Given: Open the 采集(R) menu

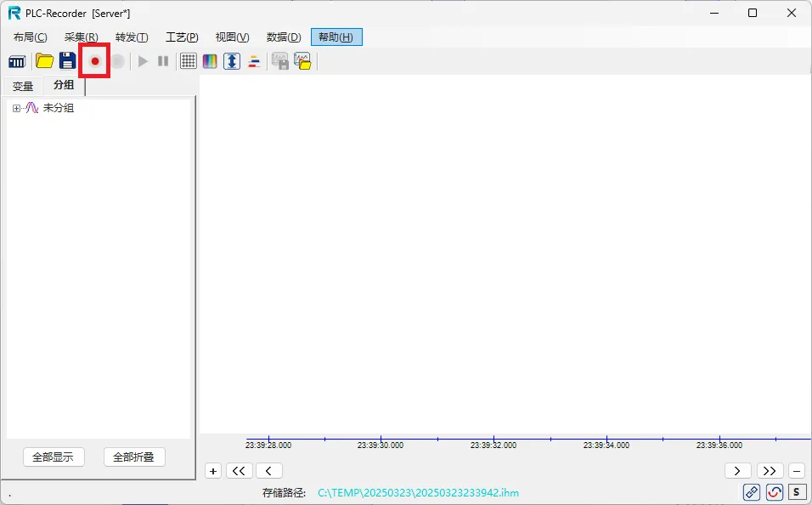Looking at the screenshot, I should [x=81, y=37].
